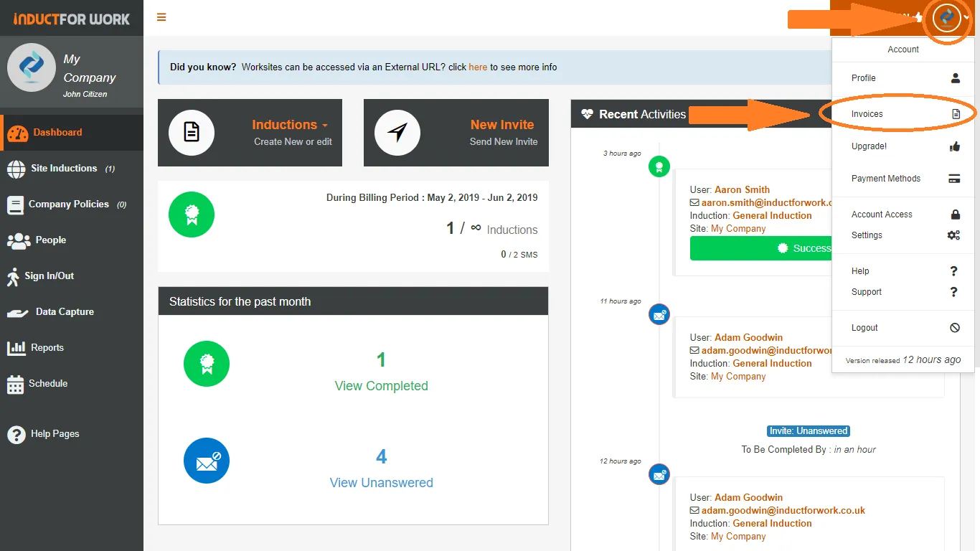Click the Logout ban icon
This screenshot has width=980, height=551.
(955, 328)
